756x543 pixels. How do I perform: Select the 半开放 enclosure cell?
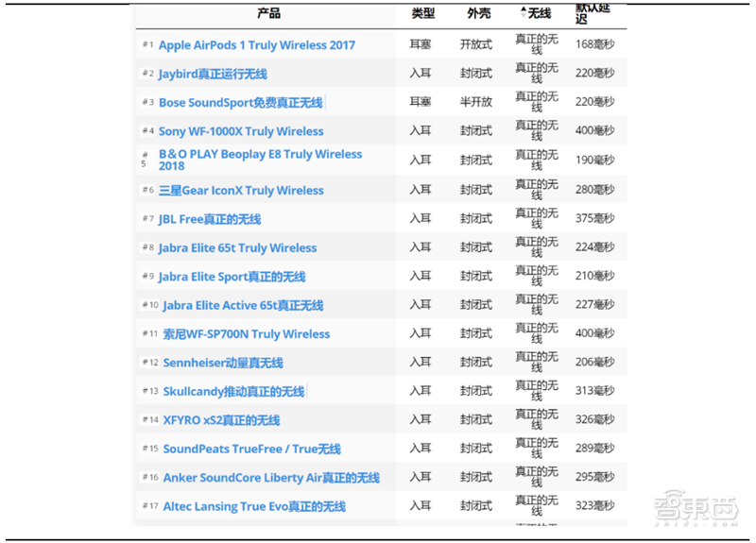(476, 102)
